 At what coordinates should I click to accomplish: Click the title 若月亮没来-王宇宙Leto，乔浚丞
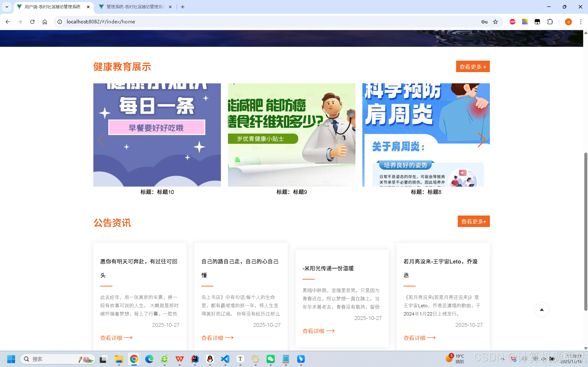tap(440, 268)
